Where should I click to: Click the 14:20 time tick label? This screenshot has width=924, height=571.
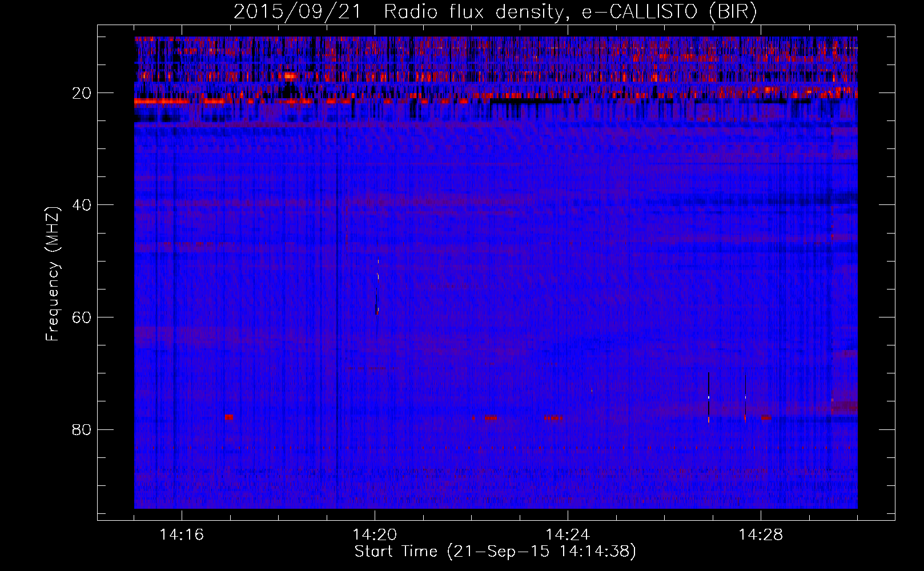pyautogui.click(x=375, y=534)
